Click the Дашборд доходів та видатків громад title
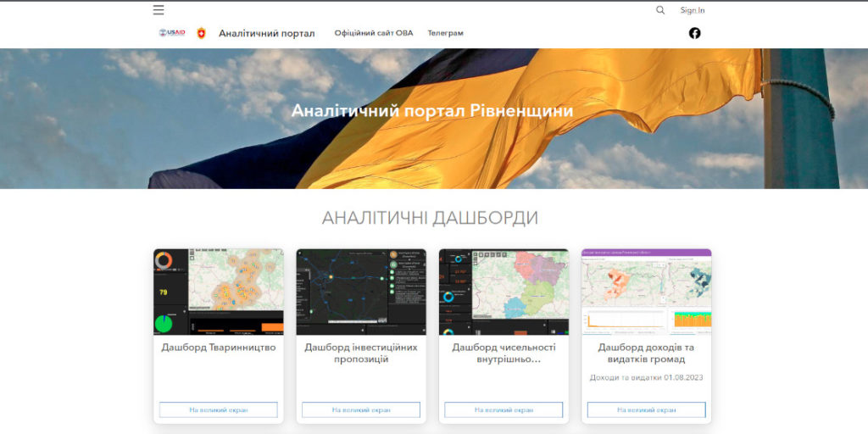Image resolution: width=868 pixels, height=434 pixels. pos(646,353)
